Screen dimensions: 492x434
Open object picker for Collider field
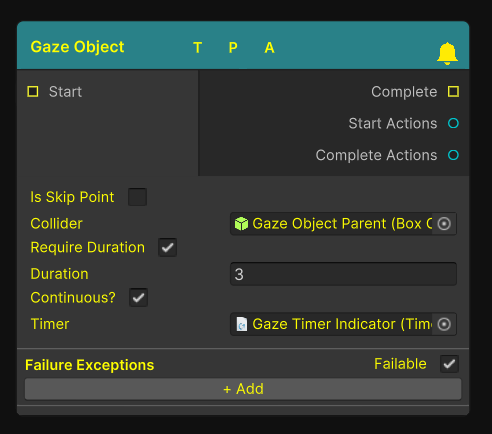pos(444,224)
